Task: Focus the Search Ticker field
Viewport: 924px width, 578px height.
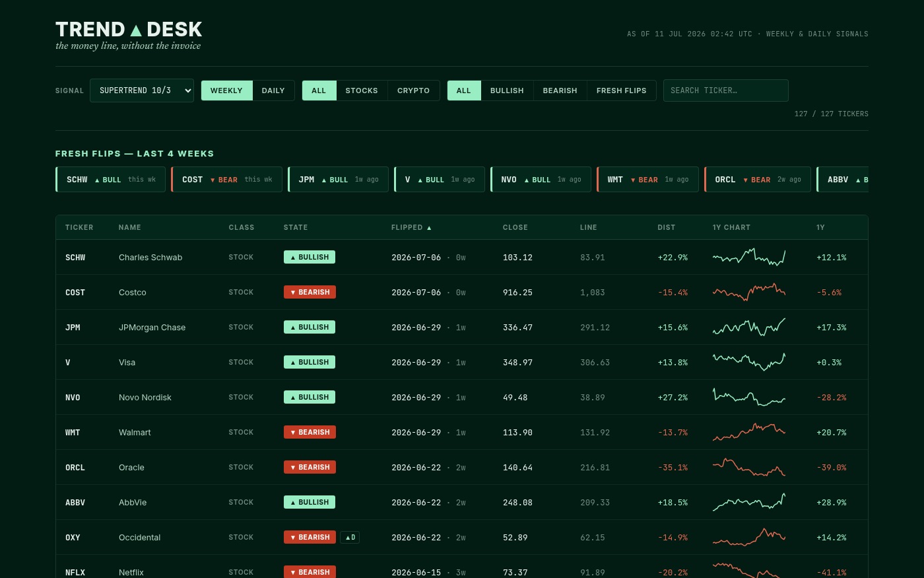Action: (725, 90)
